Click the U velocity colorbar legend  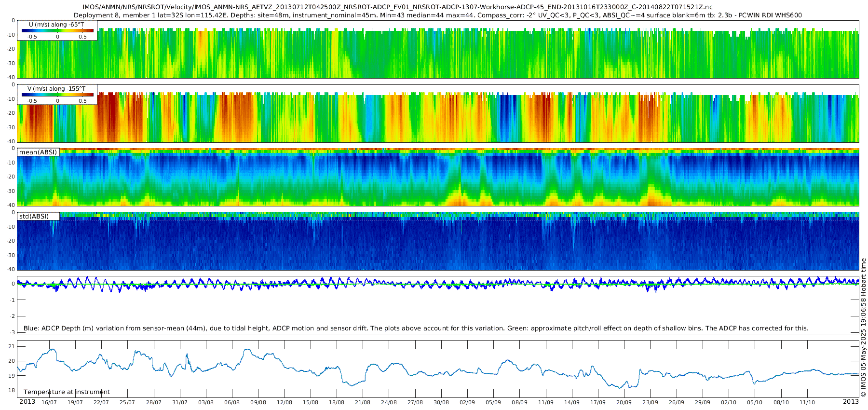tap(57, 30)
